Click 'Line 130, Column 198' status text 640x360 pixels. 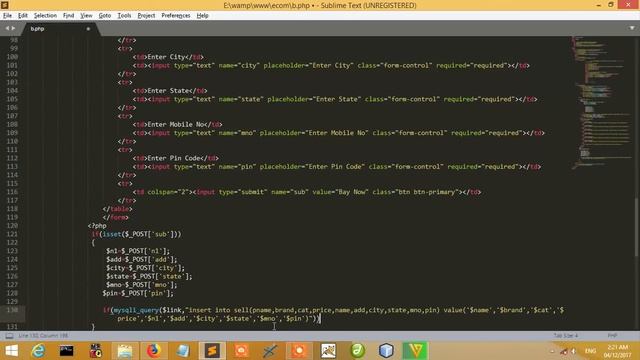(x=43, y=336)
